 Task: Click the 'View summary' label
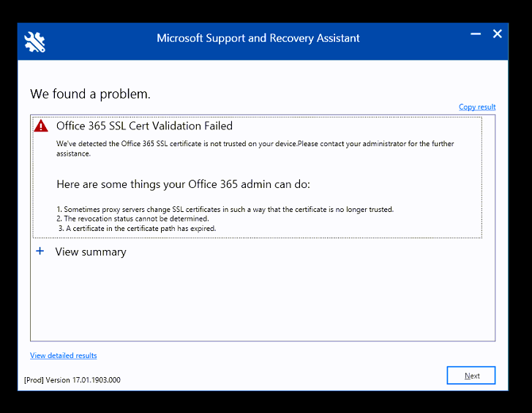[91, 251]
